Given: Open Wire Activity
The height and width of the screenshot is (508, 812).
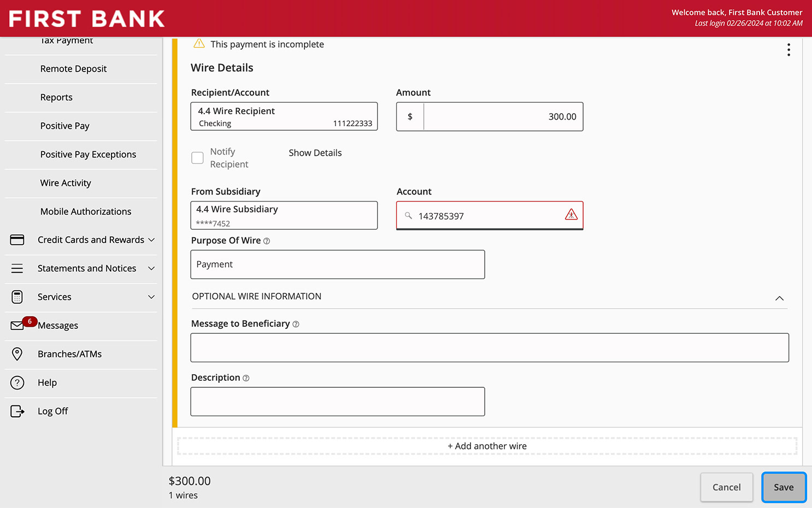Looking at the screenshot, I should point(66,183).
